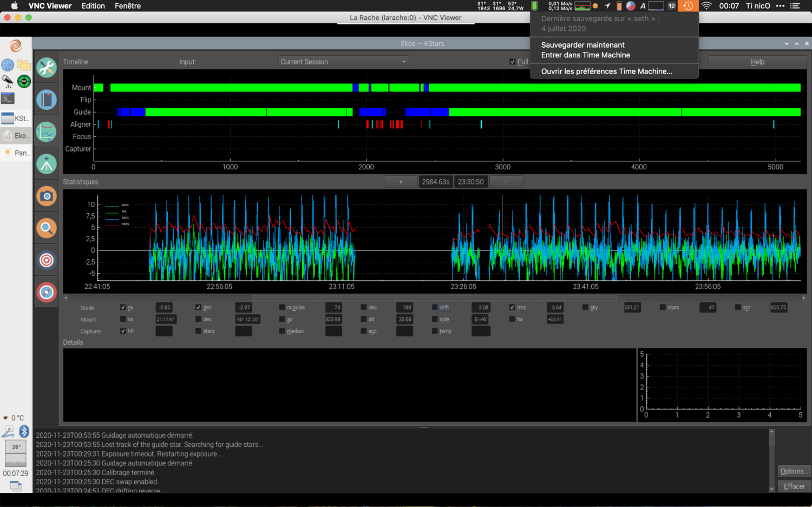812x507 pixels.
Task: Open the Align target module
Action: pyautogui.click(x=47, y=260)
